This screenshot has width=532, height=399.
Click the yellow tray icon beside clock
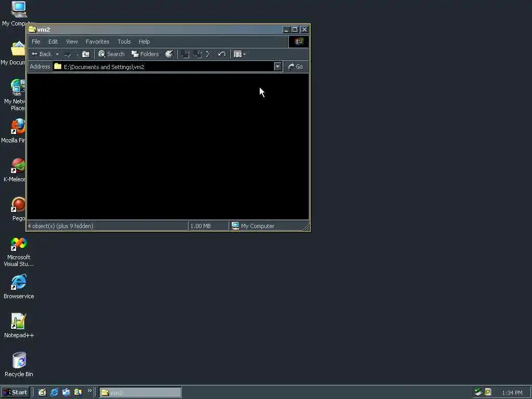488,392
